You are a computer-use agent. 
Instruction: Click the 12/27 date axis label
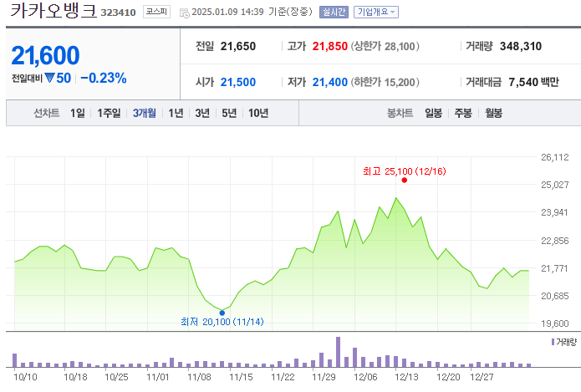482,377
